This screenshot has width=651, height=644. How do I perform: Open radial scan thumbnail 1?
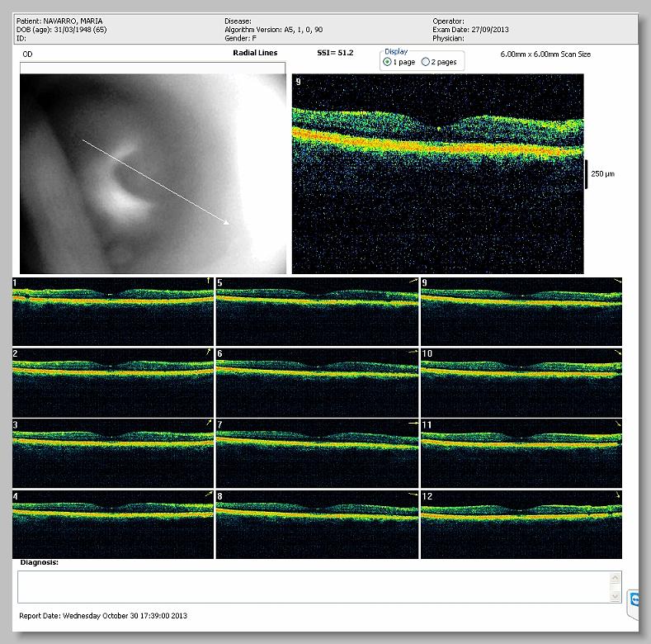point(112,311)
